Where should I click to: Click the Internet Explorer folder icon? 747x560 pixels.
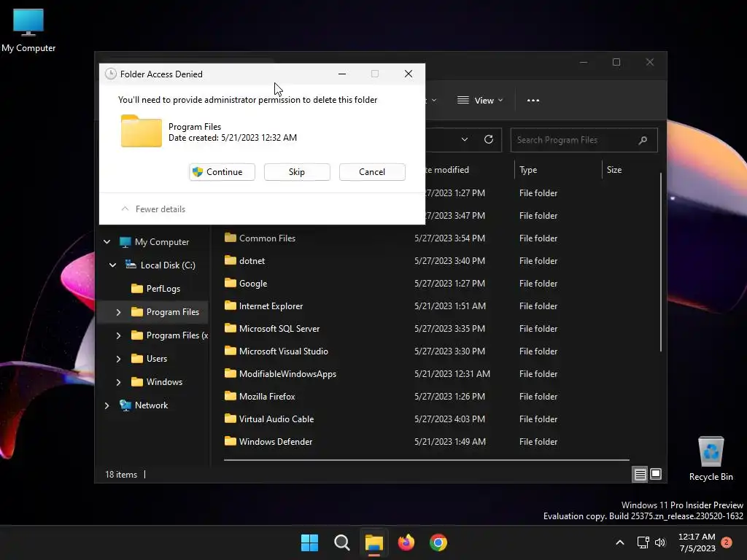(x=231, y=306)
